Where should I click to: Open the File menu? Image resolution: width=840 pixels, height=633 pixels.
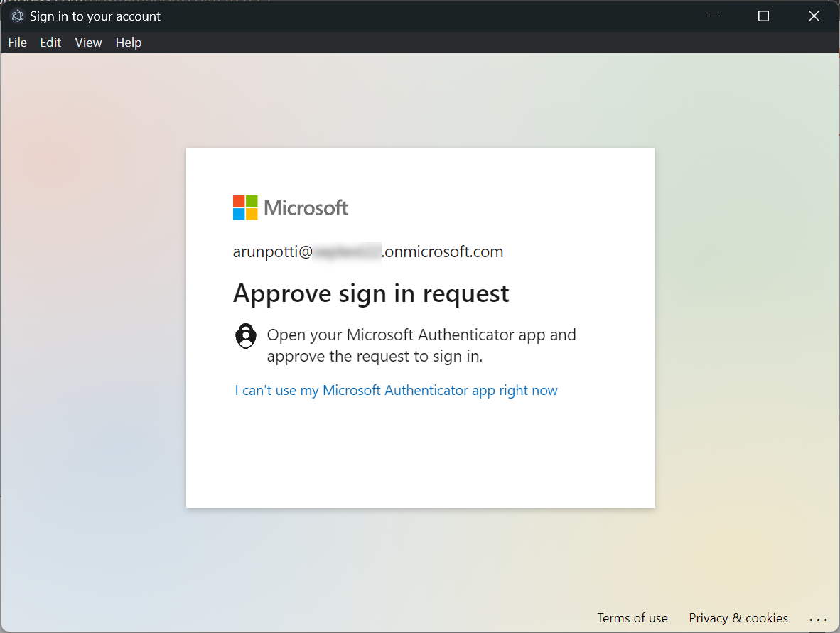(x=17, y=43)
